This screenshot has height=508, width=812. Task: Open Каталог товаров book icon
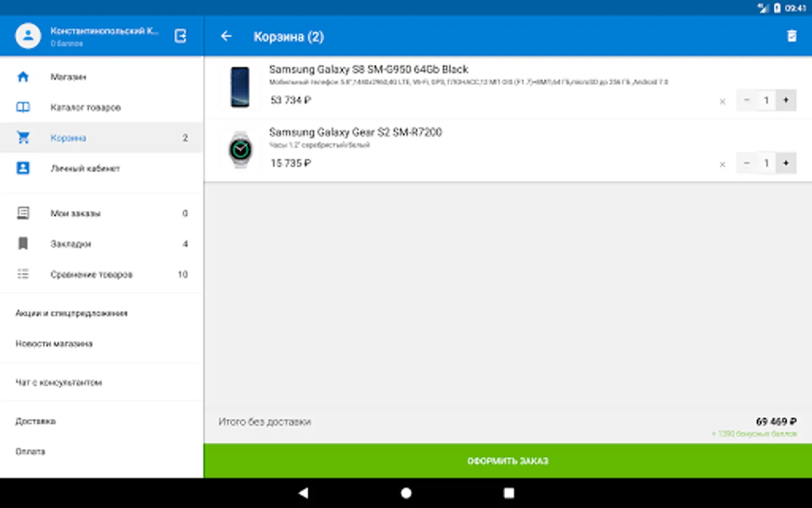pyautogui.click(x=23, y=107)
